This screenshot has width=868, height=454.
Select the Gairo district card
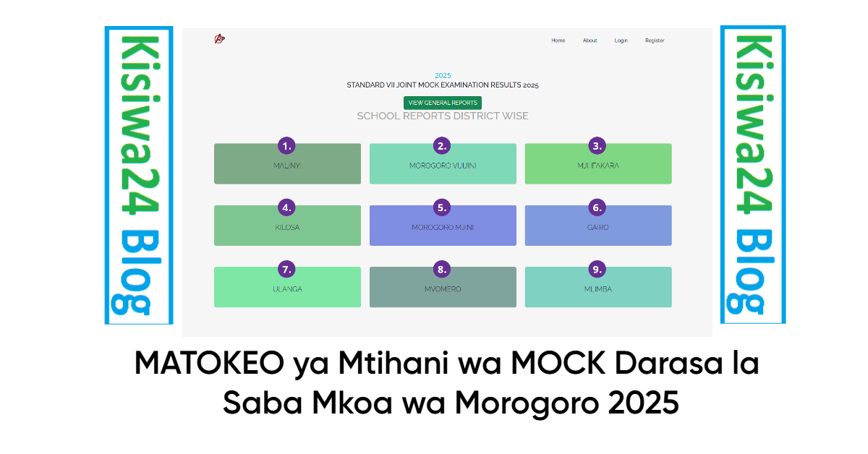coord(598,226)
